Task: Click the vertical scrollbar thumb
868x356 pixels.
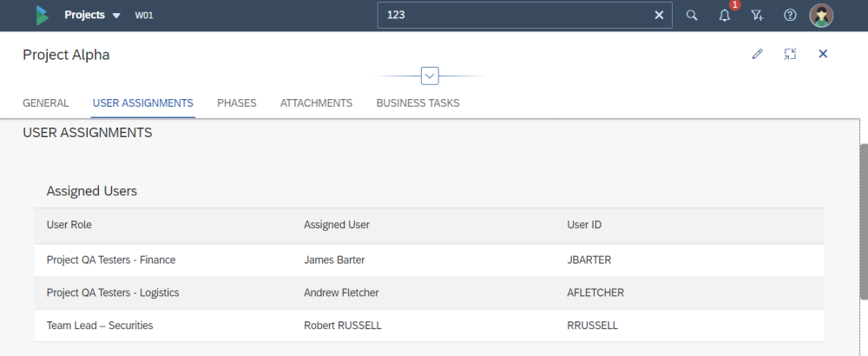Action: tap(863, 221)
